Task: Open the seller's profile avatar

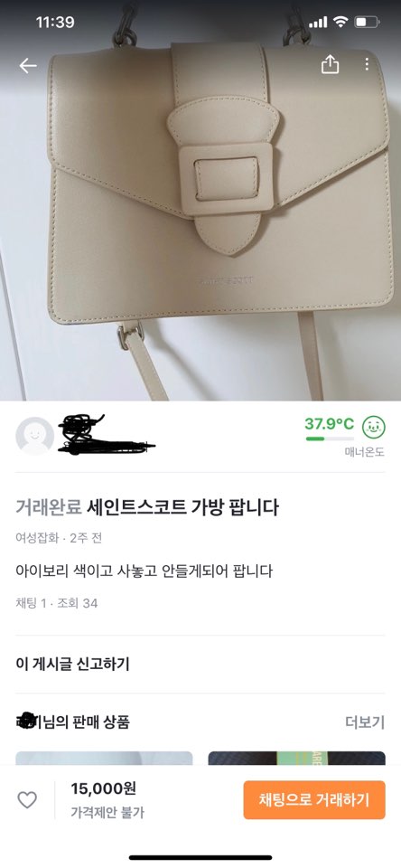Action: [x=35, y=436]
